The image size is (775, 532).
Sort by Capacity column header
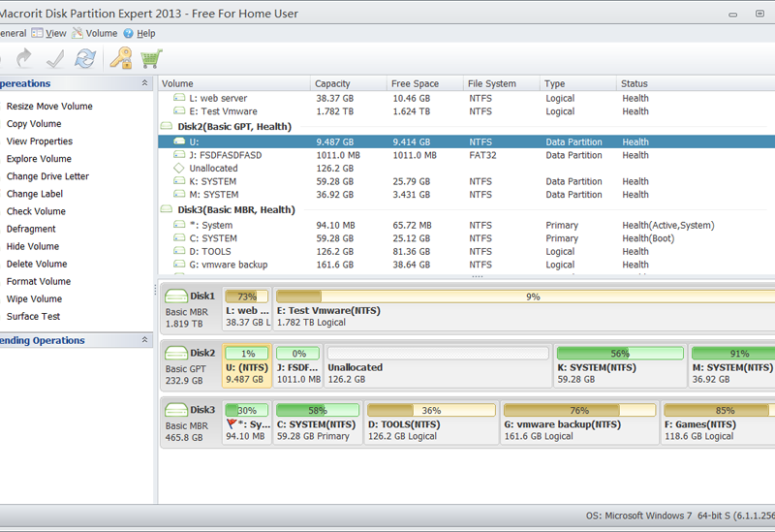pyautogui.click(x=349, y=83)
